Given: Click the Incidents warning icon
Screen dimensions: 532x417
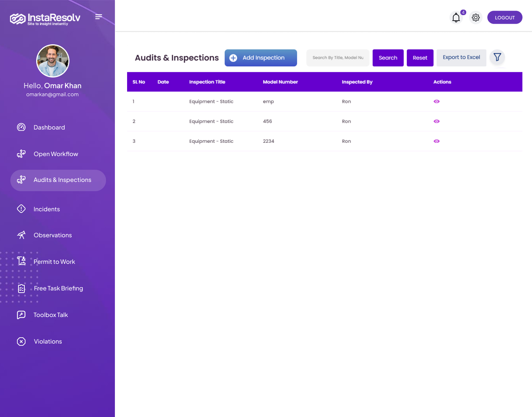Looking at the screenshot, I should (x=21, y=209).
